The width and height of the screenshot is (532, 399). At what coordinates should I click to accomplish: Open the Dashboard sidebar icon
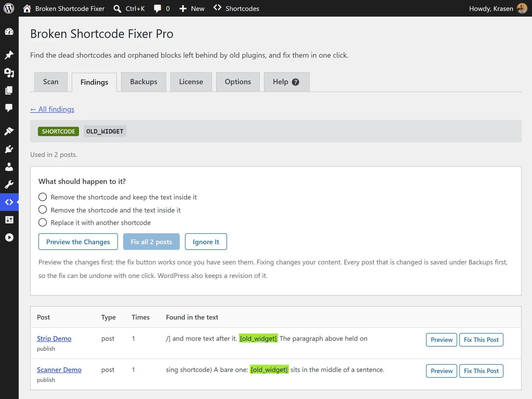(x=9, y=32)
